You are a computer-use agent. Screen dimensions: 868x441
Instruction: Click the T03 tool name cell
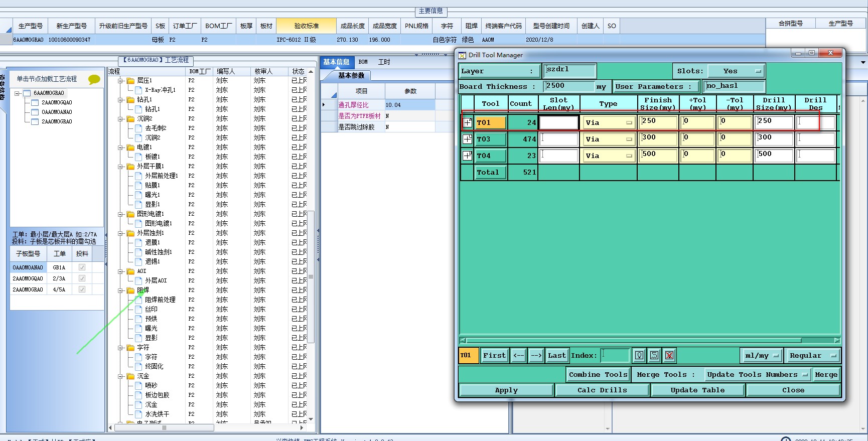coord(491,139)
